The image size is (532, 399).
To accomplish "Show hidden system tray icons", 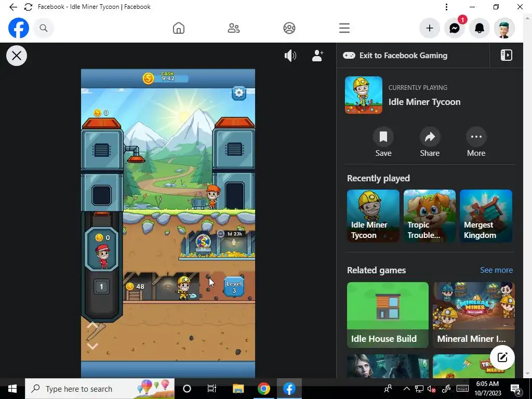I will click(x=406, y=389).
